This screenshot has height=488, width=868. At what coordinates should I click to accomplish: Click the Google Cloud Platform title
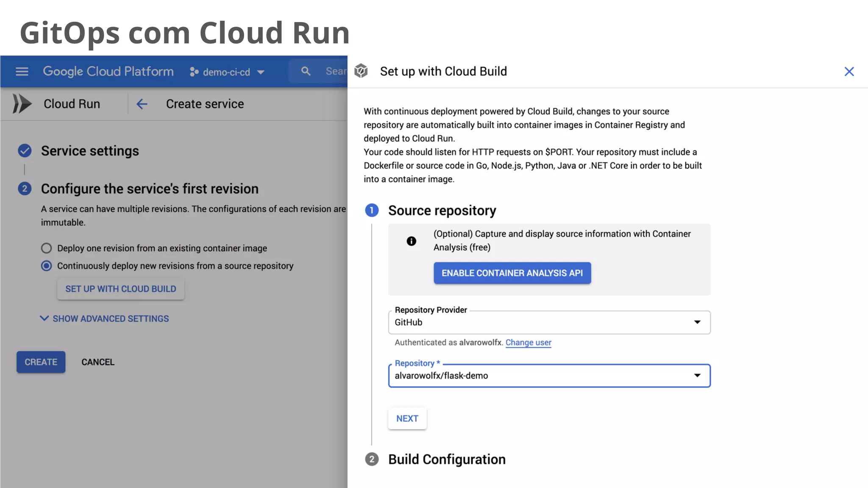click(108, 72)
